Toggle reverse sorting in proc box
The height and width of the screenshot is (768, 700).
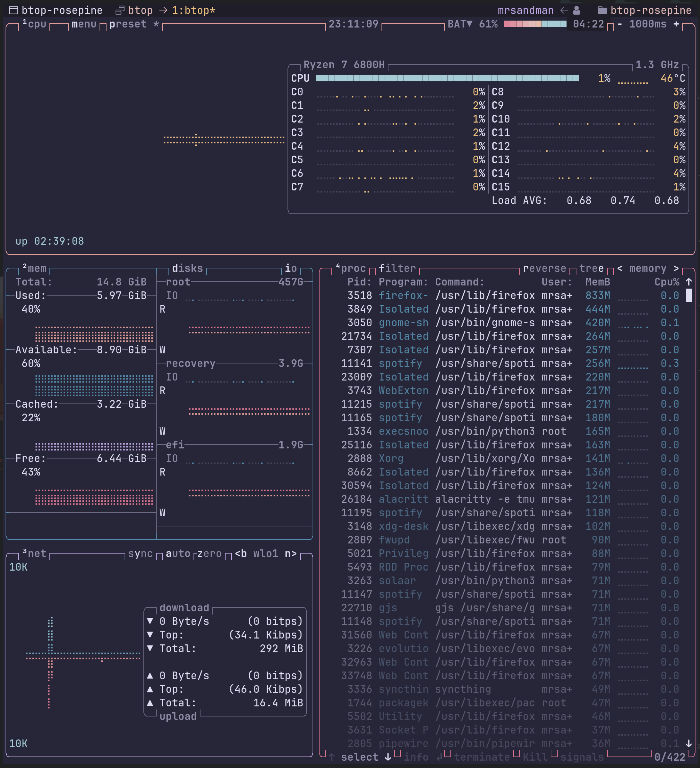544,268
